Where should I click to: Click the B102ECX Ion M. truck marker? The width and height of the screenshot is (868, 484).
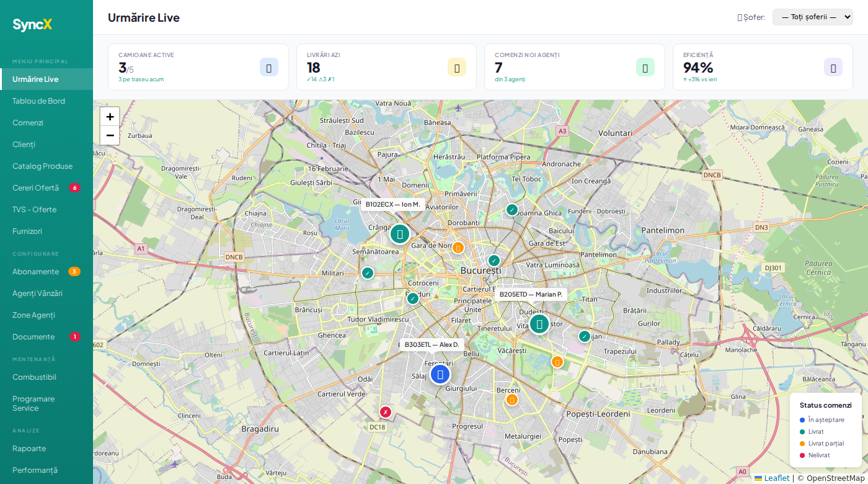click(400, 234)
